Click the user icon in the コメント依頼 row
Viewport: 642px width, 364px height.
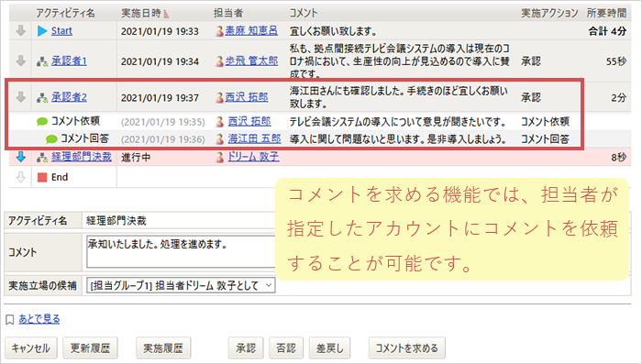(x=220, y=122)
